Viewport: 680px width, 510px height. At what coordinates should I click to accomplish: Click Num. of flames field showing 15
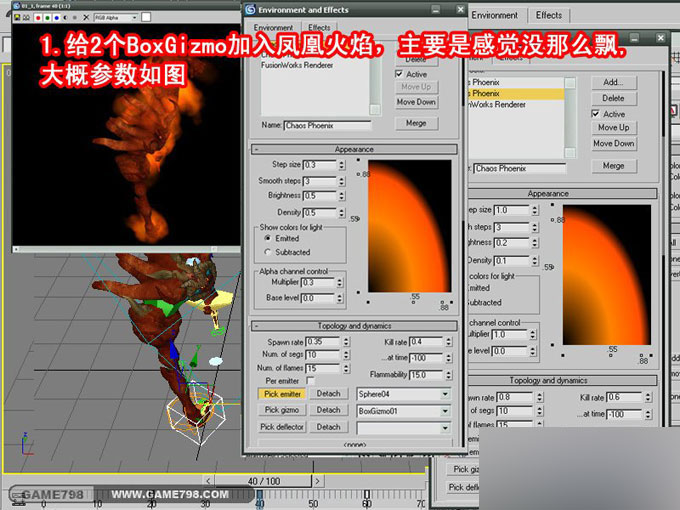point(323,368)
